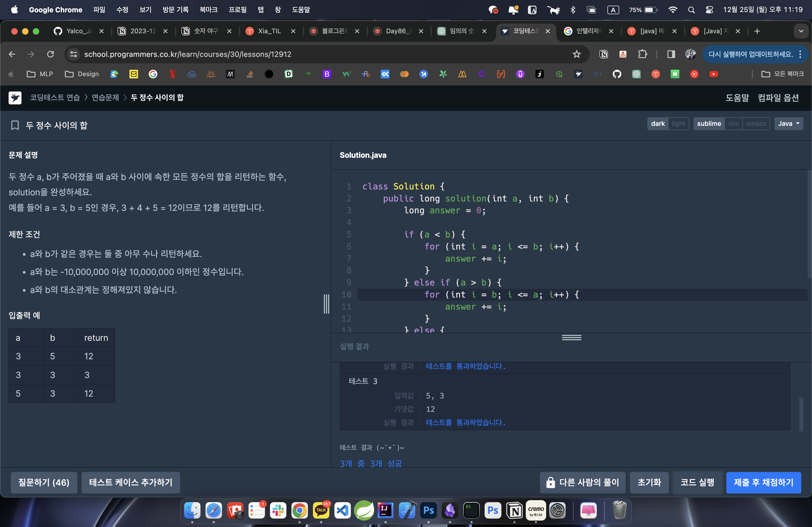Screen dimensions: 812x527
Task: Click 제출 후 채점하기 submit button
Action: click(x=763, y=482)
